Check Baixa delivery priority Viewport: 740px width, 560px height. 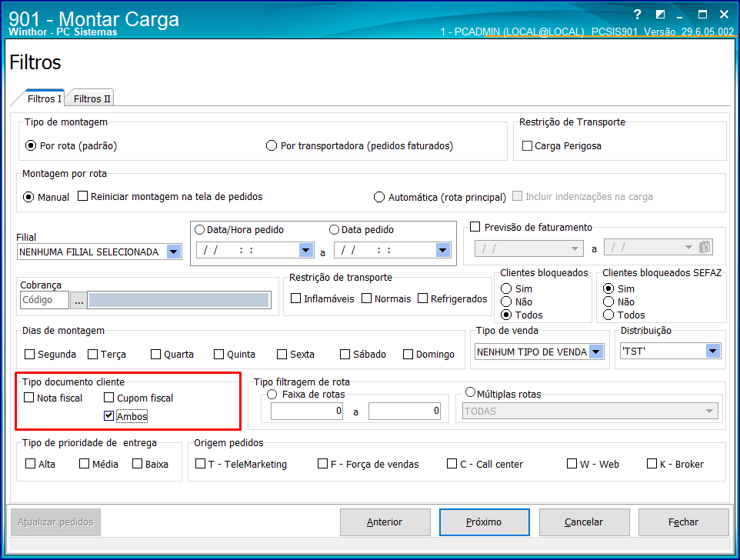138,463
